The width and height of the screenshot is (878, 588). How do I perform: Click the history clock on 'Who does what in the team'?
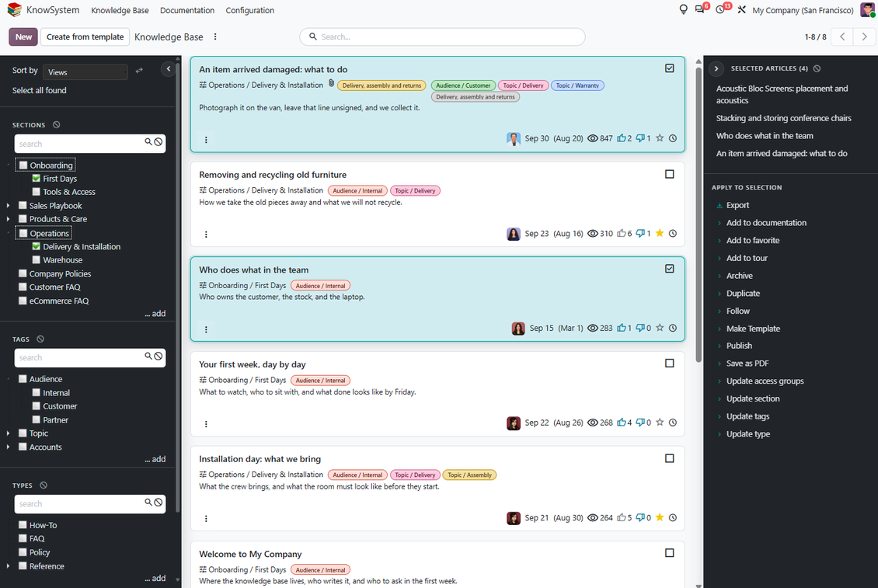tap(673, 328)
